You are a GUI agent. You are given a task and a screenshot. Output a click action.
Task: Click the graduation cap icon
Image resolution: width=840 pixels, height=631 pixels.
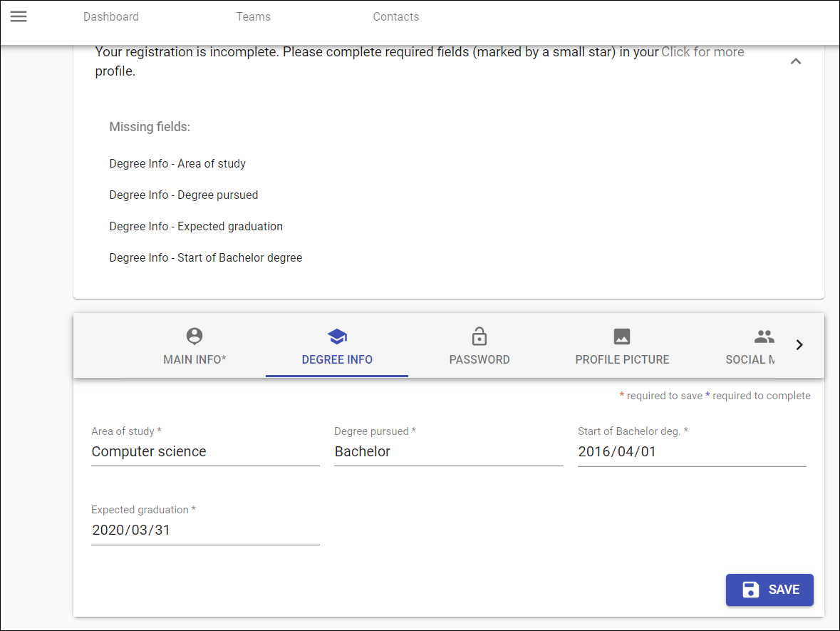click(x=337, y=337)
